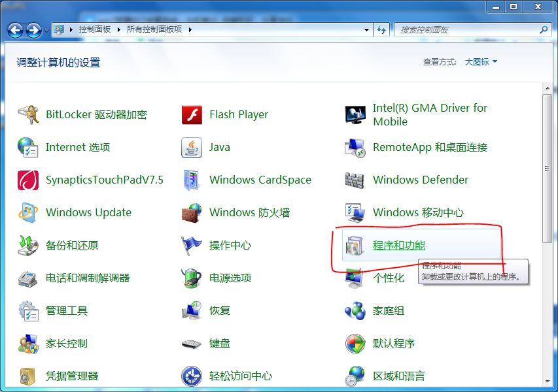558x392 pixels.
Task: Go back with the Back arrow button
Action: point(15,30)
